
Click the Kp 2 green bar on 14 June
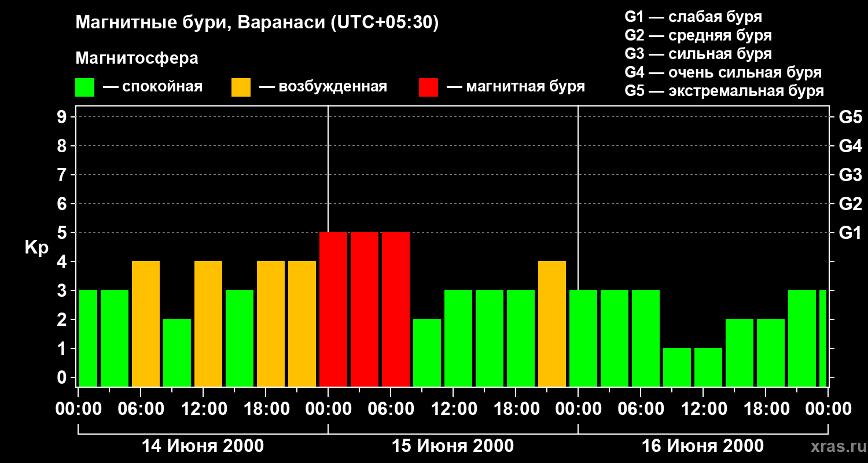177,353
